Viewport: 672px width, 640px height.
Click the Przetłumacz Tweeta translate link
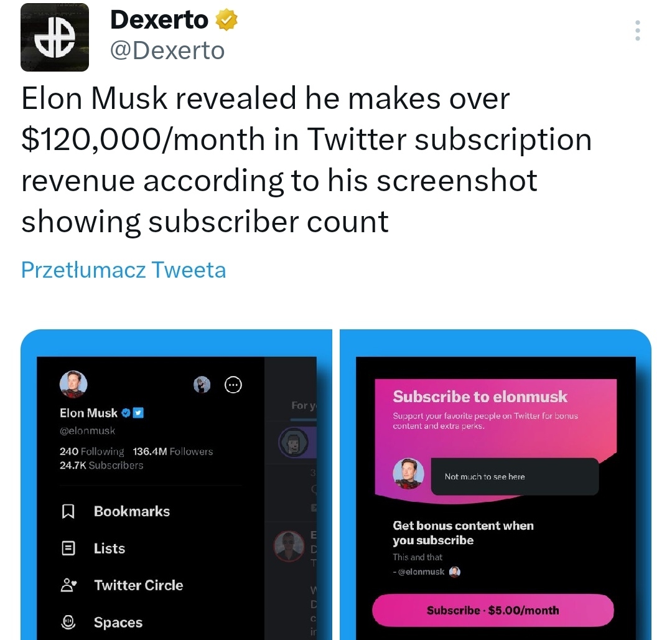123,270
